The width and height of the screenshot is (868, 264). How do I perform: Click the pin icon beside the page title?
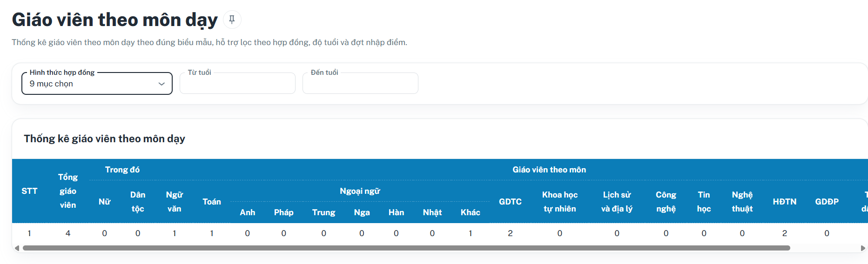coord(232,20)
